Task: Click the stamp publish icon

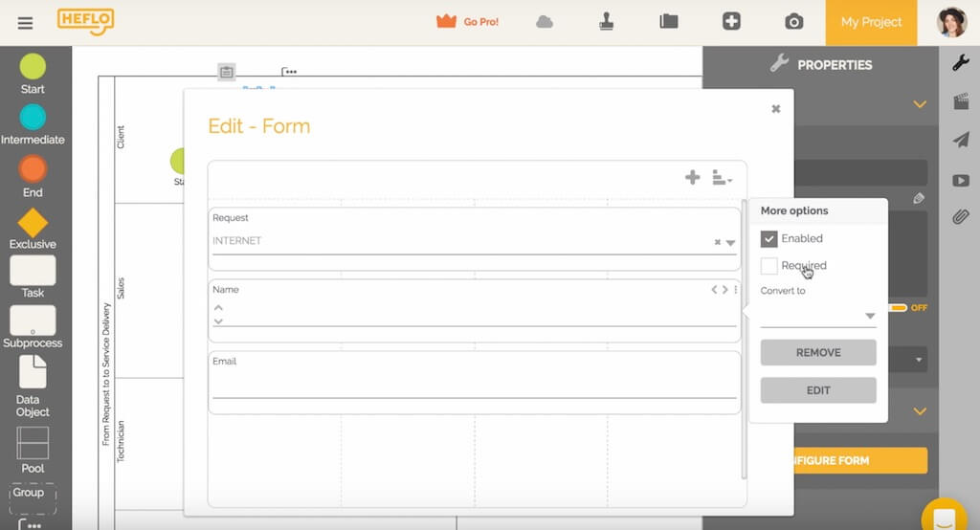Action: [606, 22]
